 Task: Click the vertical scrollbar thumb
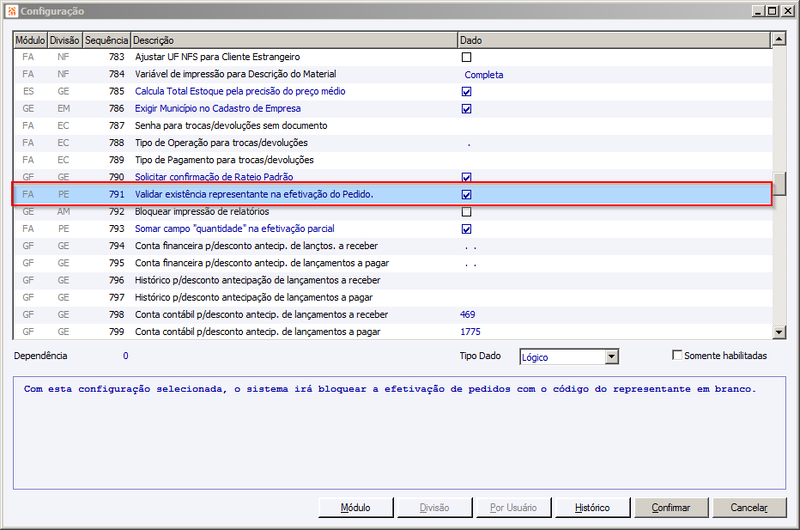tap(779, 184)
